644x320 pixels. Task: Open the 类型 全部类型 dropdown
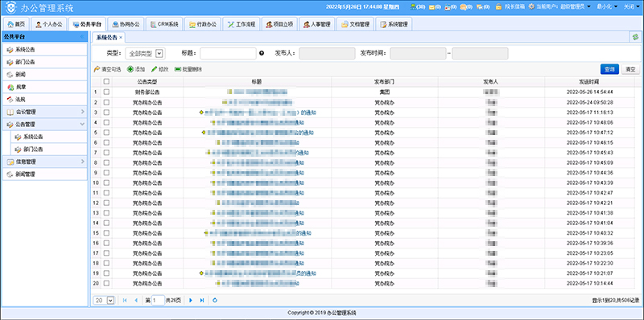click(x=145, y=53)
